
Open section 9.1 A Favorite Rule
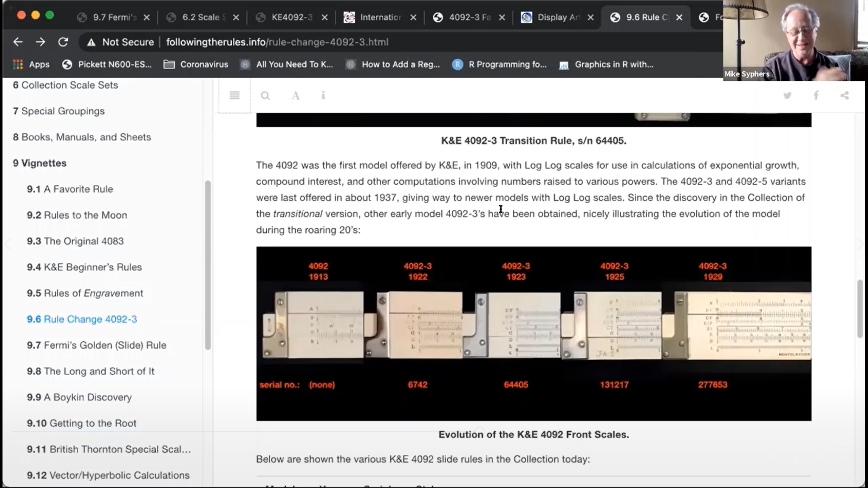70,189
